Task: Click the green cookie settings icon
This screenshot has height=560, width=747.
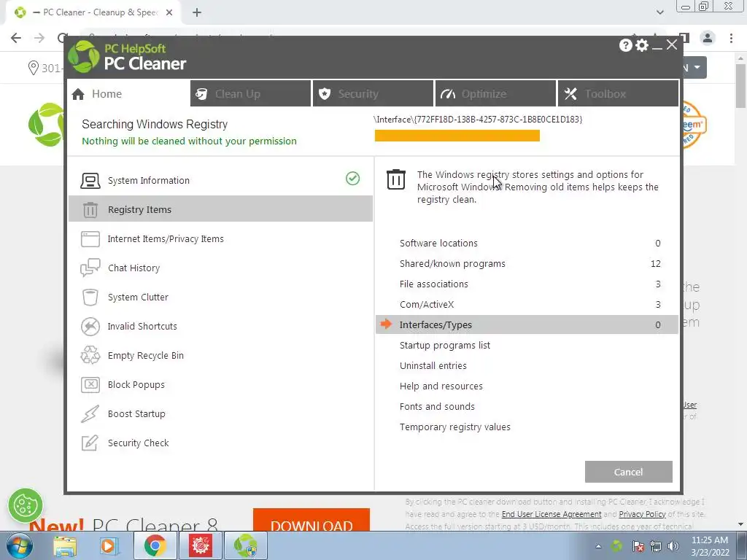Action: [26, 505]
